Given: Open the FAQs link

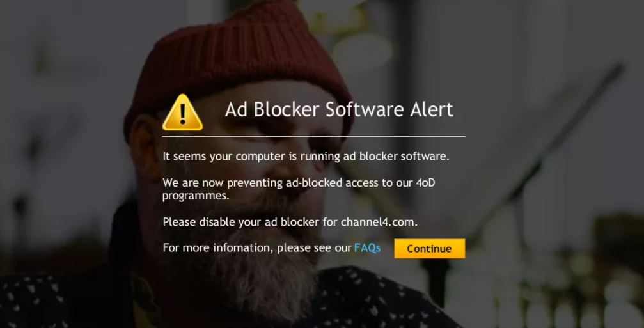Looking at the screenshot, I should 367,248.
